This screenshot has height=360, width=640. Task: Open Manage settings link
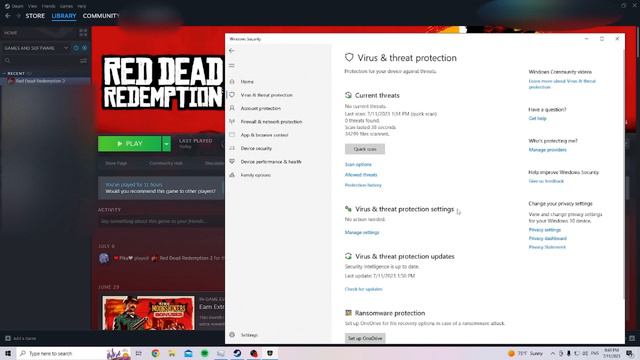coord(362,232)
